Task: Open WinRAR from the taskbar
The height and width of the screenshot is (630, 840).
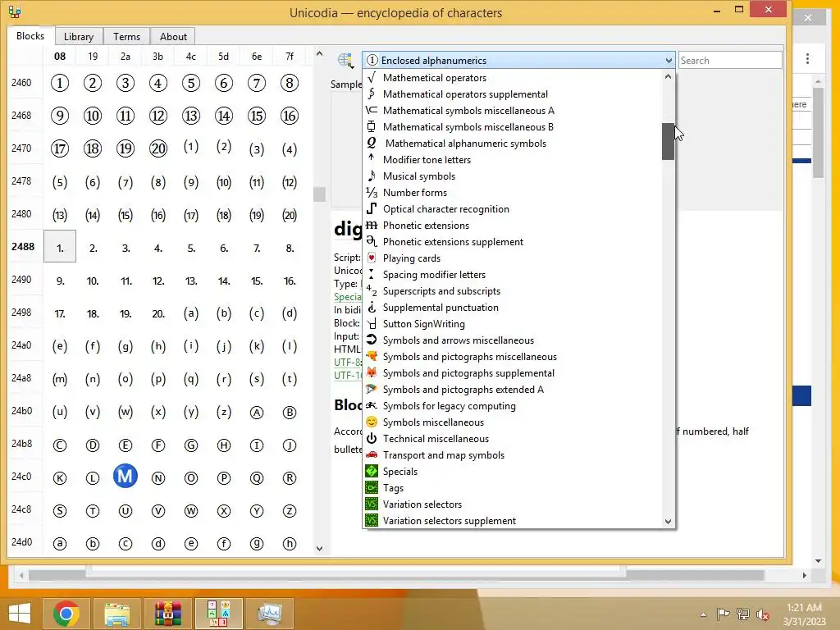Action: (x=167, y=614)
